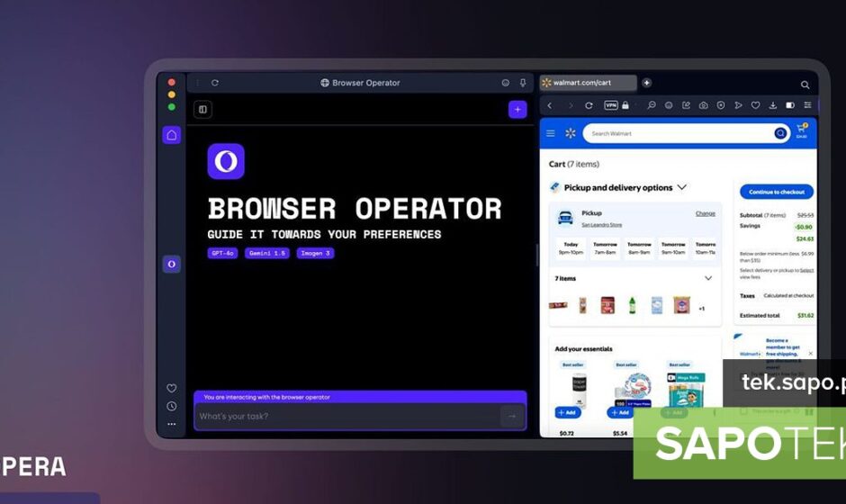
Task: Take a snapshot with the camera icon
Action: tap(703, 105)
